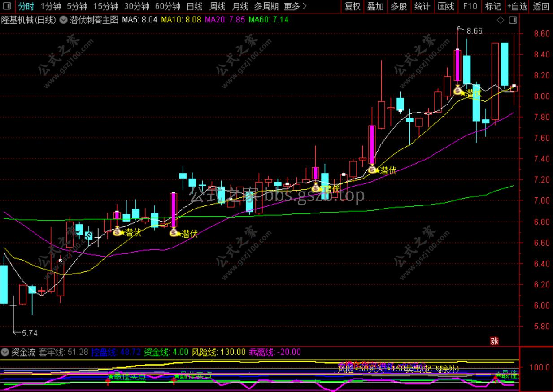The height and width of the screenshot is (392, 553).
Task: Click the diamond icon at chart top-right
Action: click(x=501, y=20)
